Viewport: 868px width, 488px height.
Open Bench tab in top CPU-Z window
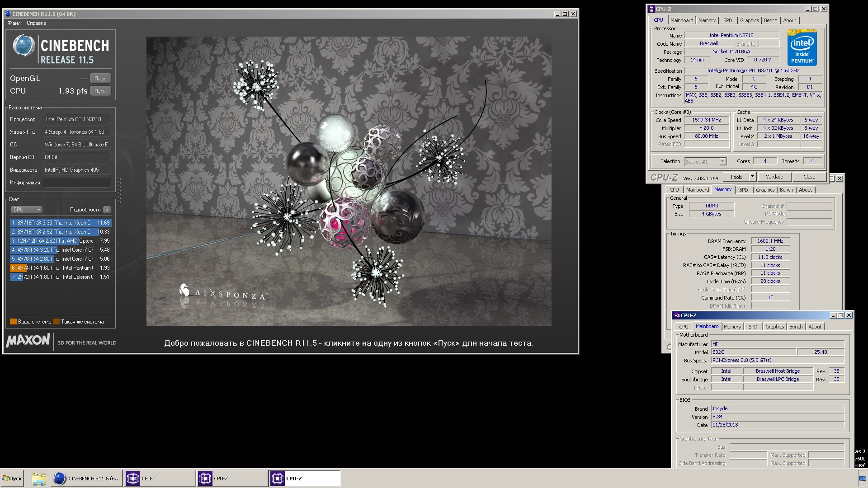(x=771, y=20)
